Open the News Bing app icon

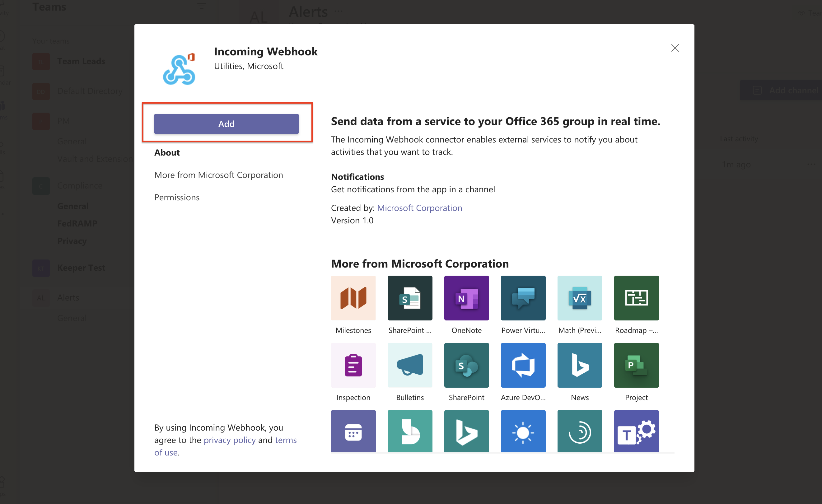(580, 365)
